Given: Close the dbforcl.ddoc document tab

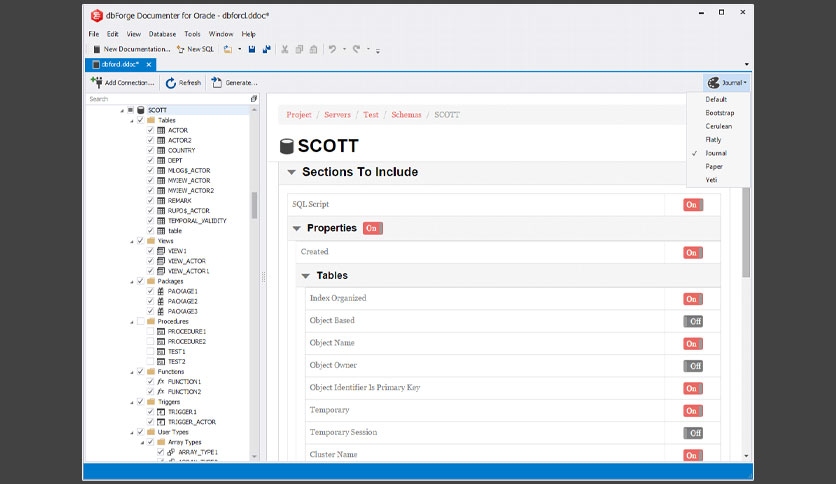Looking at the screenshot, I should 149,64.
